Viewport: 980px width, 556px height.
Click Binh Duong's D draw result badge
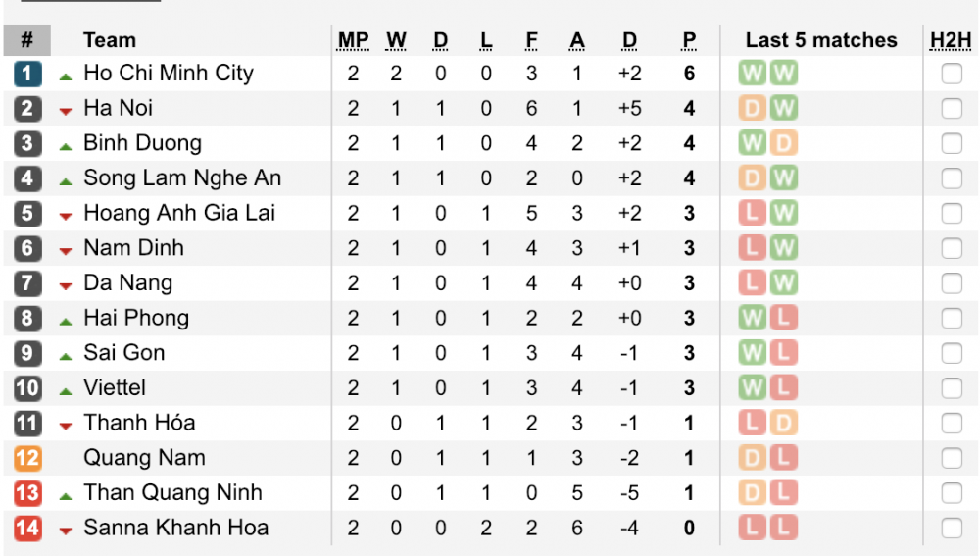pyautogui.click(x=783, y=143)
